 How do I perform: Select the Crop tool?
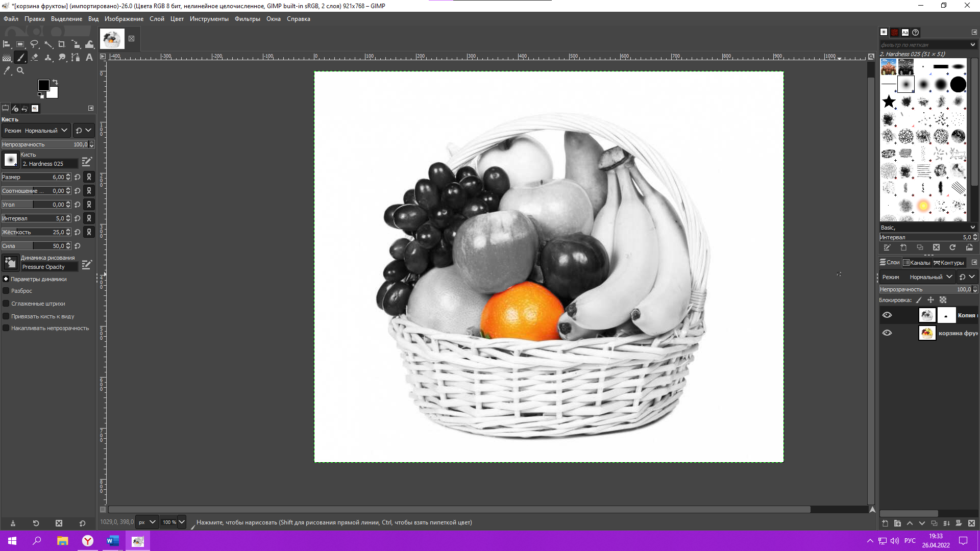(62, 44)
